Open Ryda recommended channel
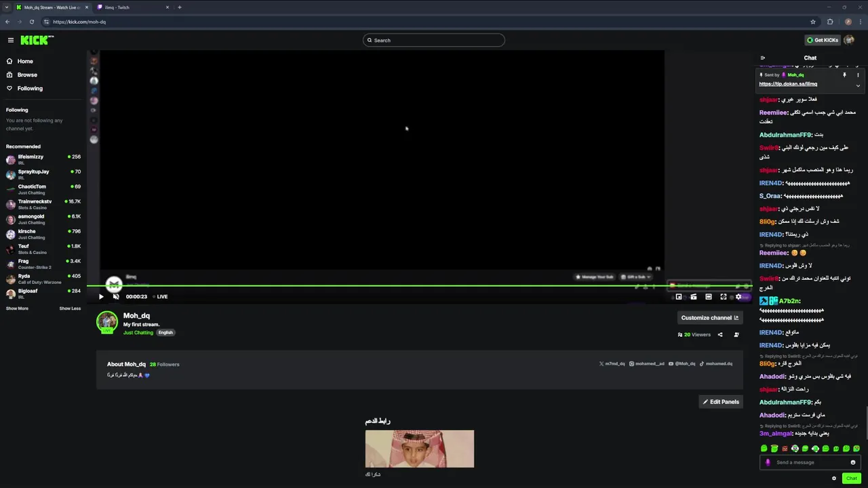The image size is (868, 488). [43, 279]
